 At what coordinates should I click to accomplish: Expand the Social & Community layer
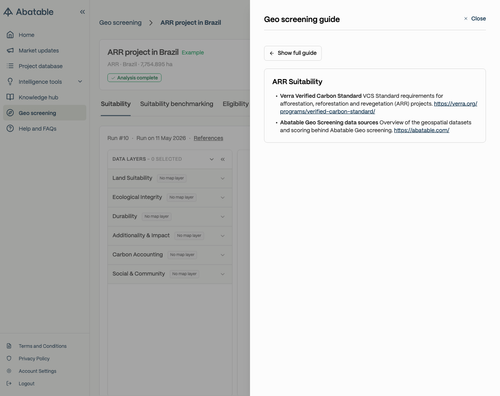click(x=223, y=274)
